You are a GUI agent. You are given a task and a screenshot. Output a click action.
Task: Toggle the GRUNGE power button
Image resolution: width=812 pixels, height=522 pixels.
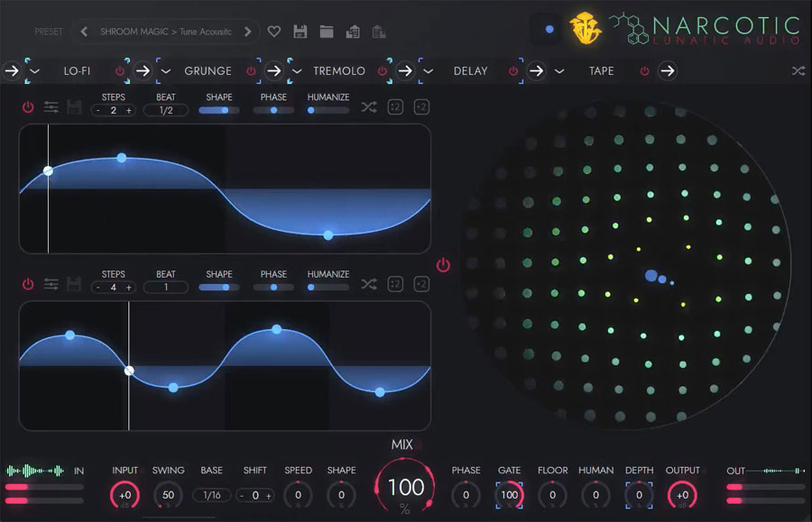[251, 71]
